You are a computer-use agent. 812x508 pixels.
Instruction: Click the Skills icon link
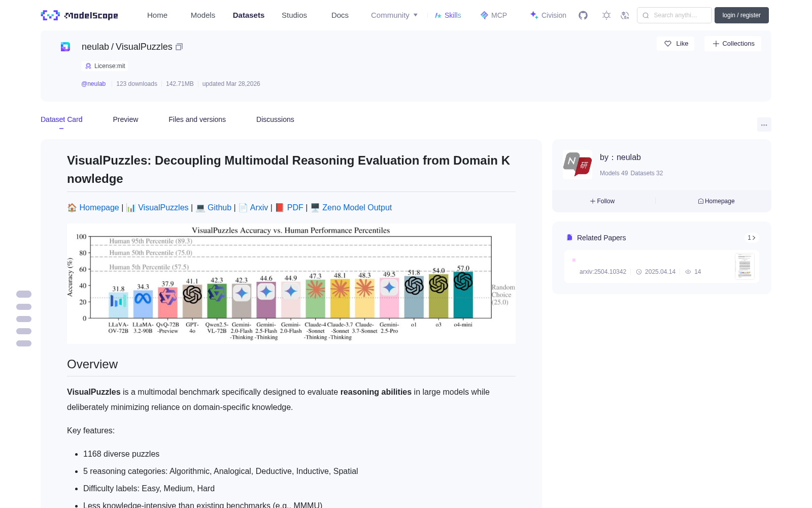click(x=448, y=15)
